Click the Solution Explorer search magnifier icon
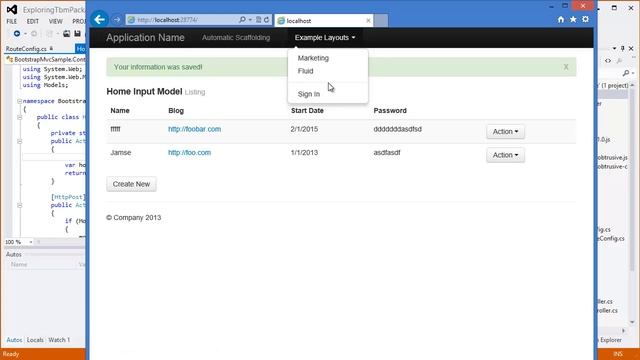Image resolution: width=640 pixels, height=360 pixels. 626,73
